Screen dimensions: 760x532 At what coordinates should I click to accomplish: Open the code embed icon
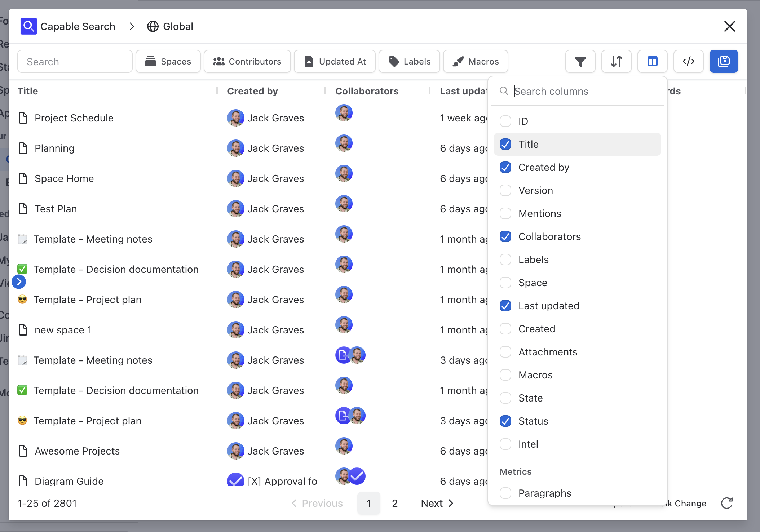click(688, 62)
